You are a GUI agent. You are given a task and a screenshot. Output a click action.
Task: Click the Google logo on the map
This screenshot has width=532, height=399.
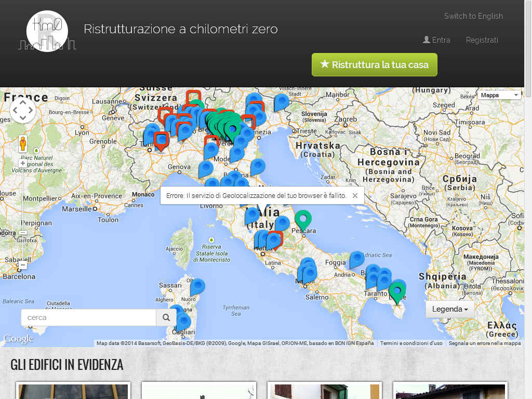[x=18, y=339]
